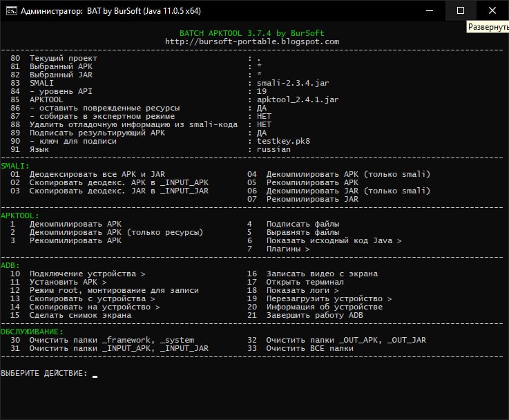The image size is (509, 420).
Task: Click the 'testkey.pk8' signing key value
Action: click(x=283, y=141)
